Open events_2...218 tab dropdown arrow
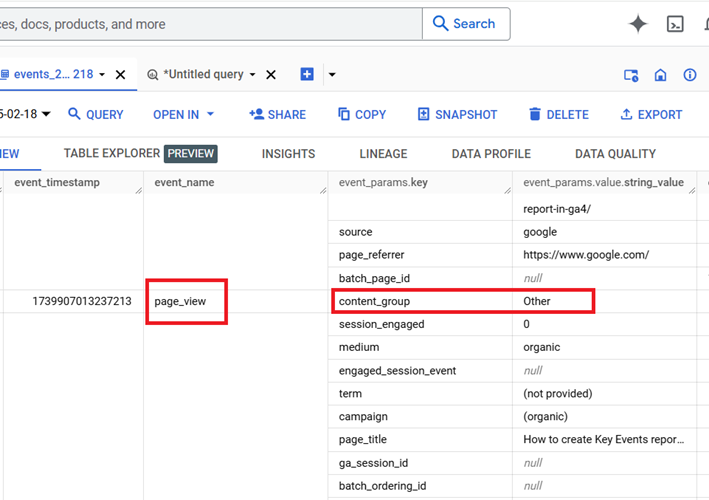Image resolution: width=709 pixels, height=500 pixels. tap(102, 75)
